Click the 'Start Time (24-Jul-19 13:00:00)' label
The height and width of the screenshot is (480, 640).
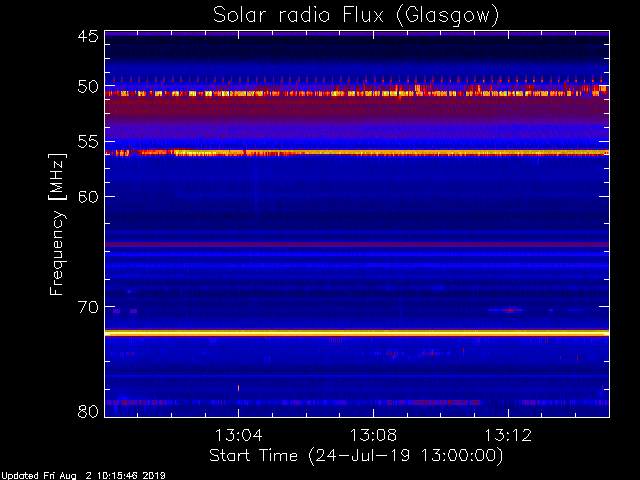pos(356,456)
